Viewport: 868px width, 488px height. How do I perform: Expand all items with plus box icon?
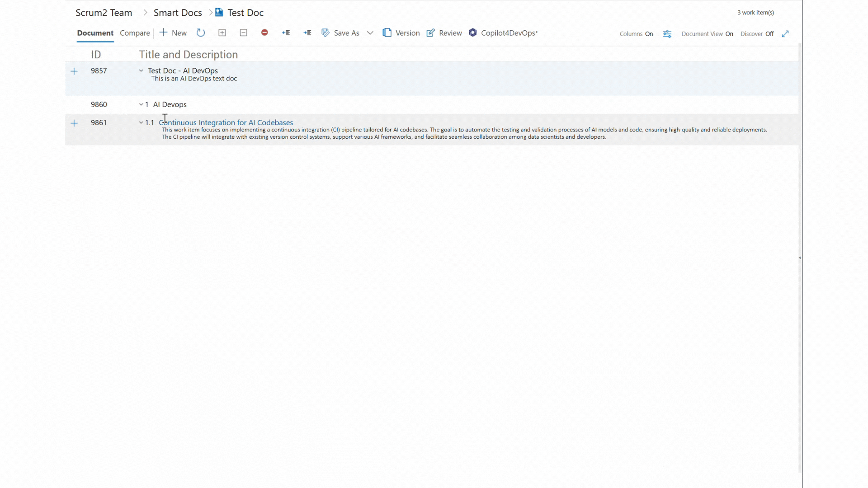[x=222, y=33]
